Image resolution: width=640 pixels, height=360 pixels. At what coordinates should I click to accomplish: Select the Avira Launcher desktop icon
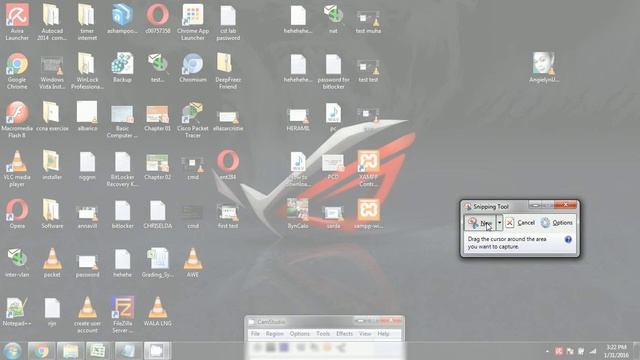click(x=17, y=22)
